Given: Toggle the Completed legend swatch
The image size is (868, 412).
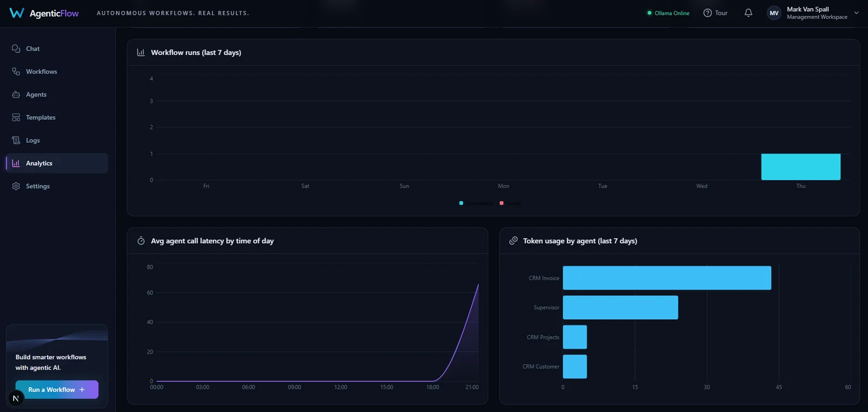Looking at the screenshot, I should coord(461,203).
